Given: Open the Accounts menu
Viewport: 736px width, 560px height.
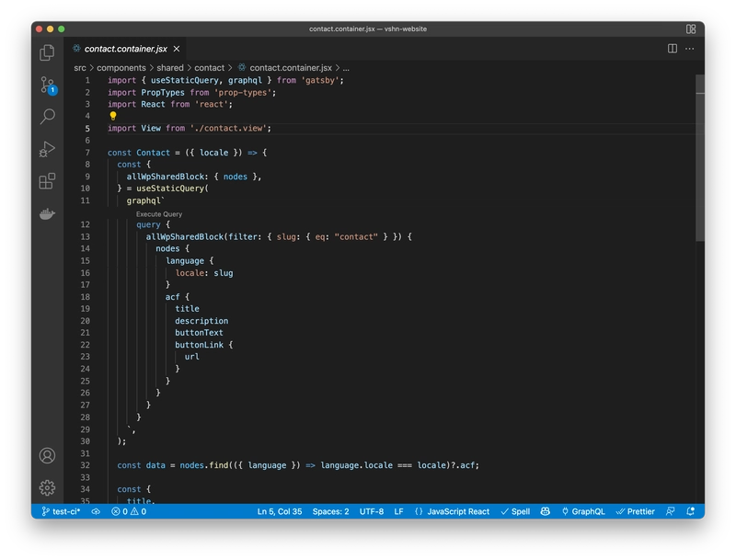Looking at the screenshot, I should (47, 455).
